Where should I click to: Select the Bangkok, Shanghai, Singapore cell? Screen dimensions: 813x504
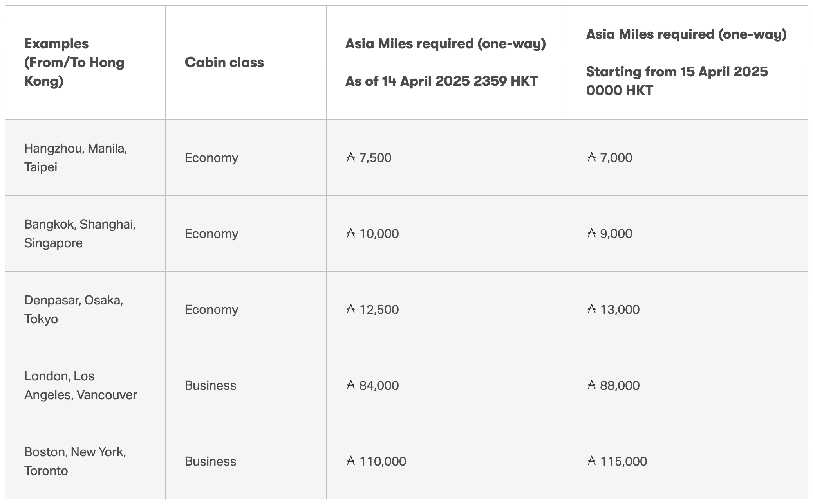(x=80, y=234)
